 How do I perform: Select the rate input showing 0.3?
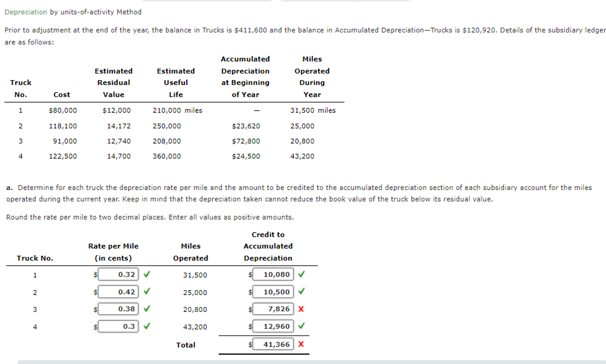pyautogui.click(x=118, y=326)
